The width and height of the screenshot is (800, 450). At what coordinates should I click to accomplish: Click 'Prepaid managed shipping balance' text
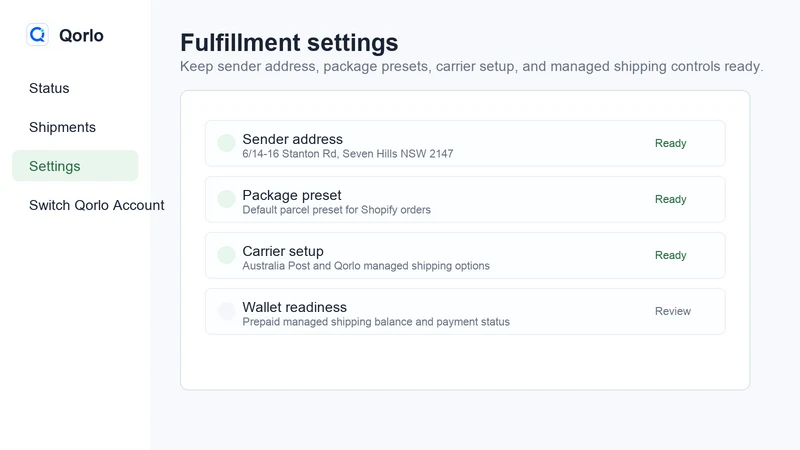(x=328, y=322)
